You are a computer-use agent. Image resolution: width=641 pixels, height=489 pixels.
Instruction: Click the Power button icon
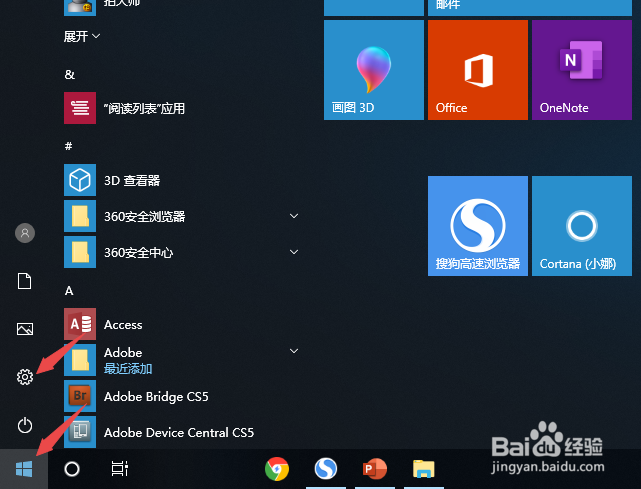tap(25, 425)
